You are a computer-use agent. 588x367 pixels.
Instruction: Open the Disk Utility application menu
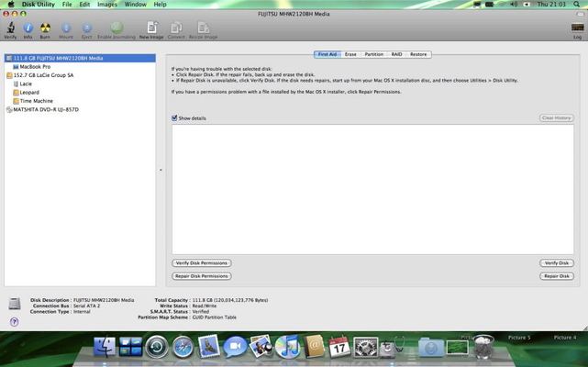click(x=39, y=5)
